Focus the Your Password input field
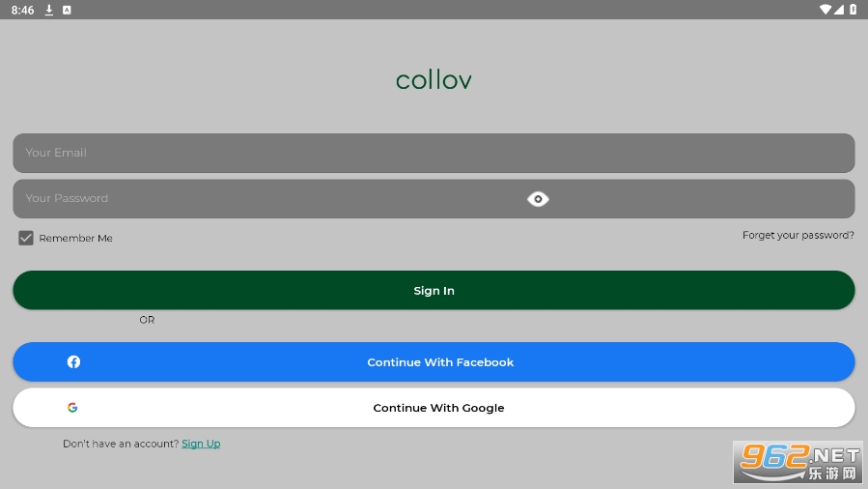Screen dimensions: 868x489 [x=270, y=199]
